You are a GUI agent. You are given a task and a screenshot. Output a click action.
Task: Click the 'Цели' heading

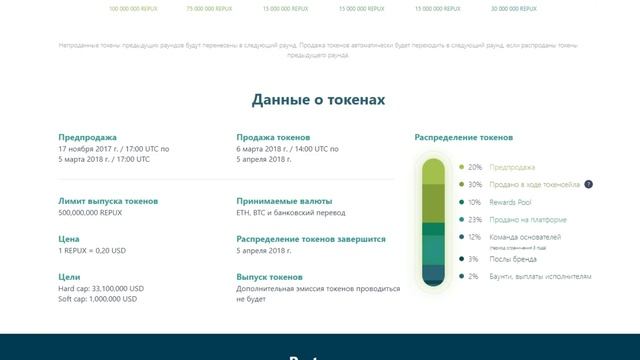point(69,277)
